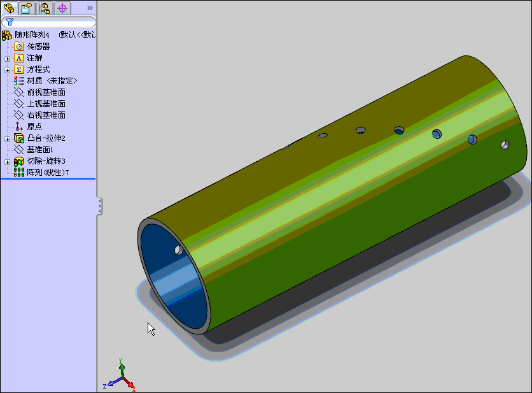This screenshot has width=532, height=393.
Task: Click the 阵列(线性)7 label
Action: 48,173
